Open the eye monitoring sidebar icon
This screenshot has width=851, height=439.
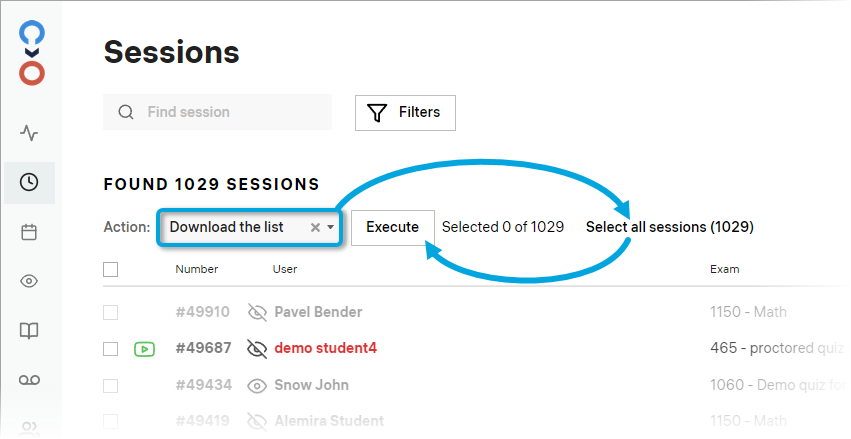[29, 281]
